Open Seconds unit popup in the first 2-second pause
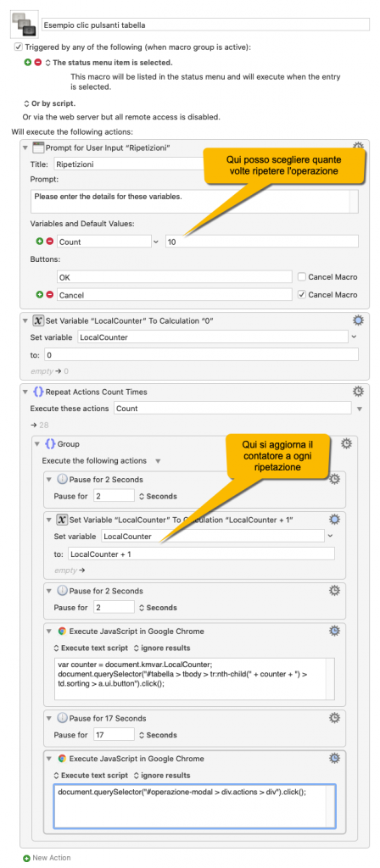The height and width of the screenshot is (868, 380). (x=158, y=496)
